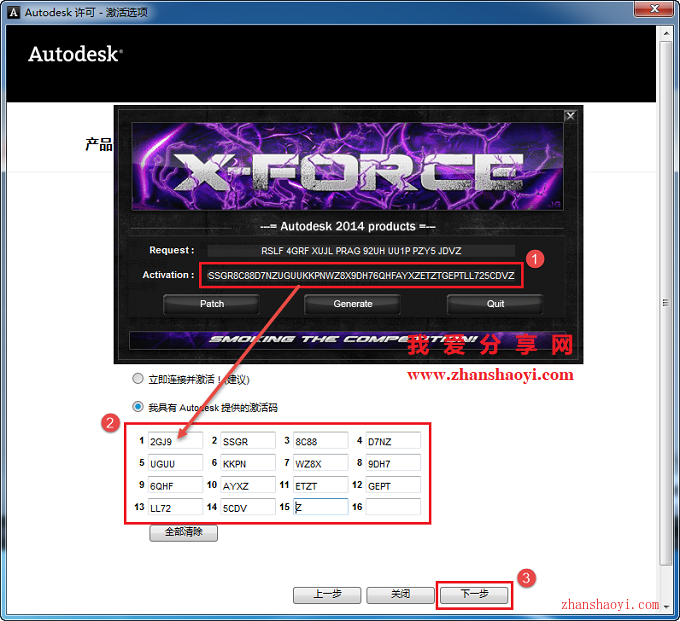Click the scrollbar up arrow

[x=666, y=33]
